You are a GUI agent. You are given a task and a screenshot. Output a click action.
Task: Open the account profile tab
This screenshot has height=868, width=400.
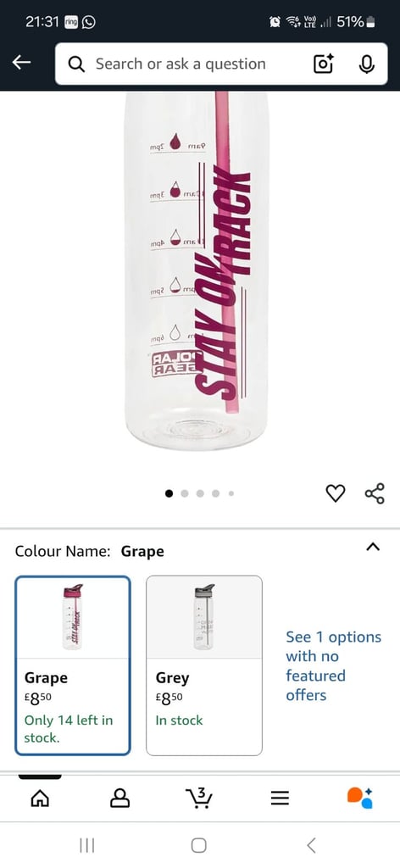(x=119, y=798)
